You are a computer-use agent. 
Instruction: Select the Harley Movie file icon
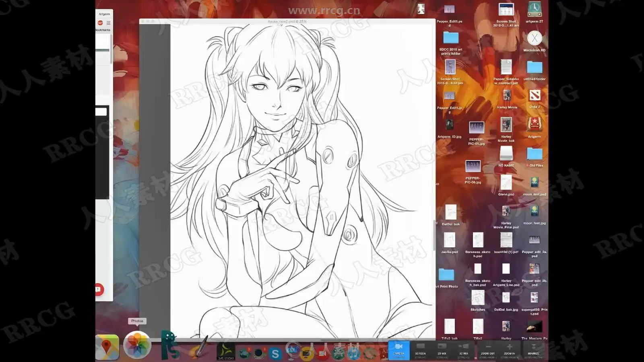[x=507, y=95]
